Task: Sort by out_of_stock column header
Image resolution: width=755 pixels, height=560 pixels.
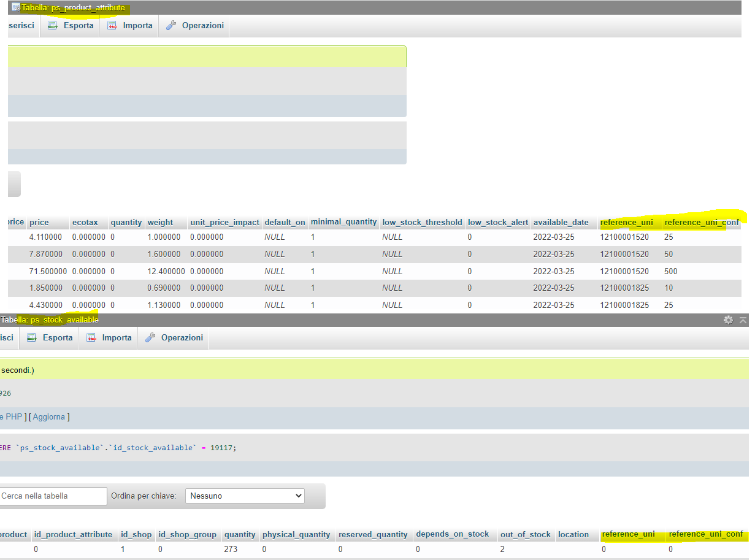Action: click(526, 534)
